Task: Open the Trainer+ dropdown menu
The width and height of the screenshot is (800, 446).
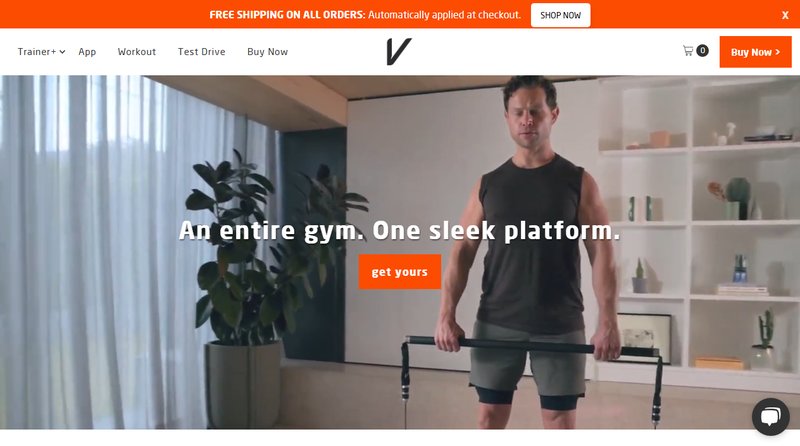Action: coord(41,52)
